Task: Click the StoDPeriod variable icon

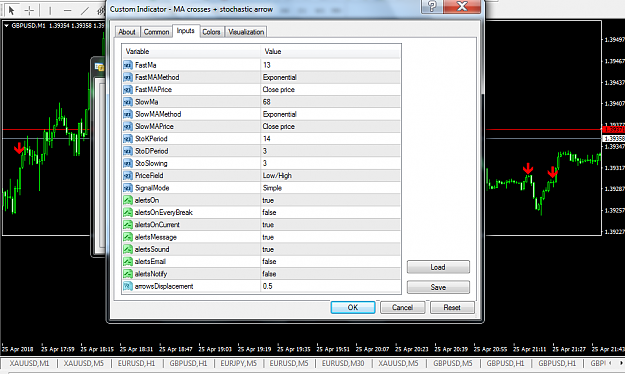Action: pyautogui.click(x=128, y=151)
